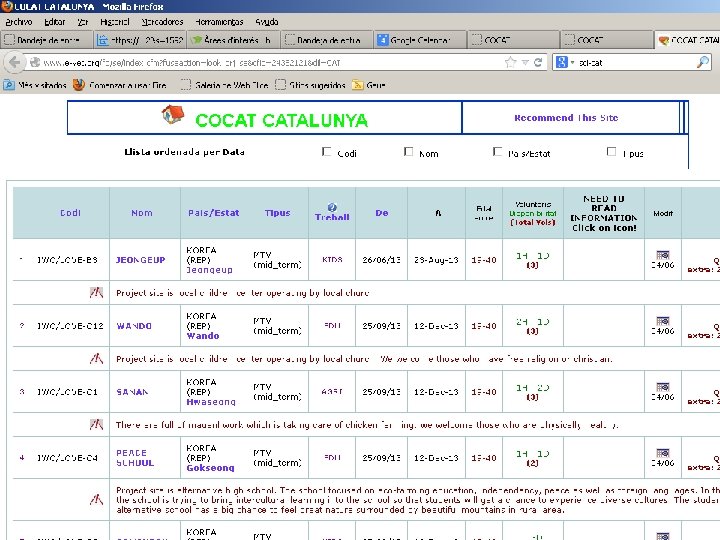Sort by Codi column header
The width and height of the screenshot is (720, 540).
[70, 213]
